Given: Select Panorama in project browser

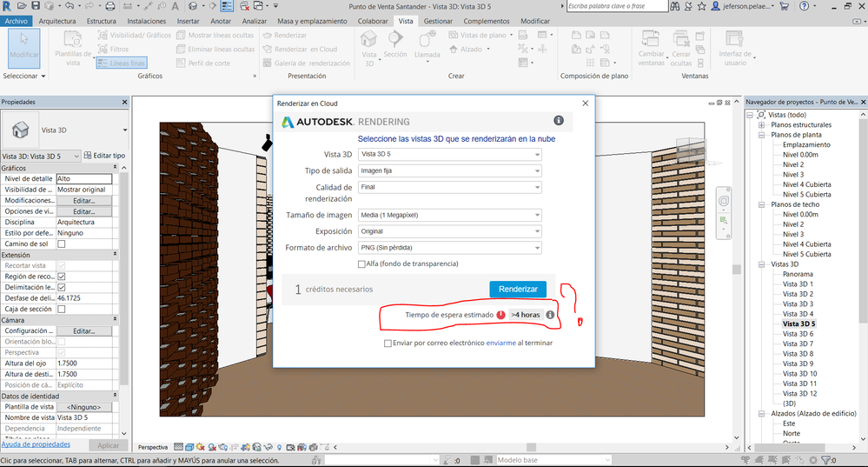Looking at the screenshot, I should click(x=798, y=274).
